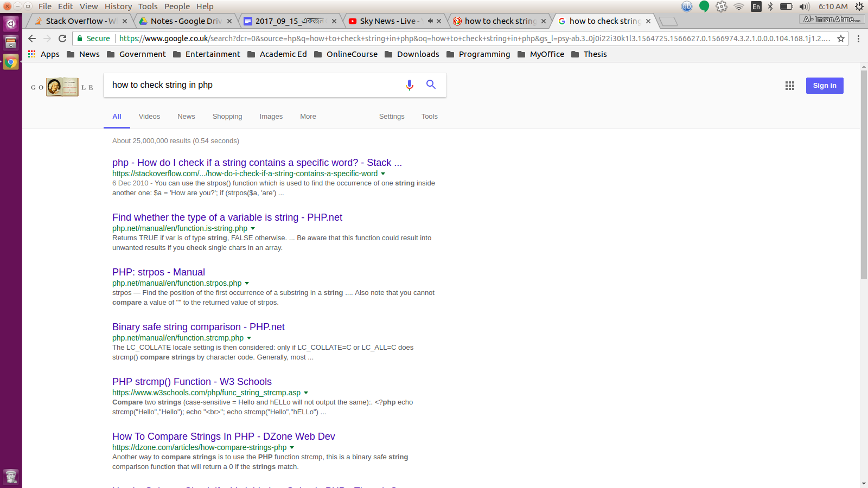Click the Sign in button
This screenshot has height=488, width=868.
[x=825, y=86]
